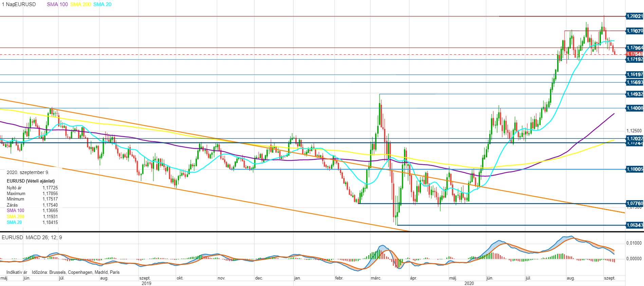The width and height of the screenshot is (644, 286).
Task: Click the SMA 100 legend label at top
Action: (x=57, y=4)
